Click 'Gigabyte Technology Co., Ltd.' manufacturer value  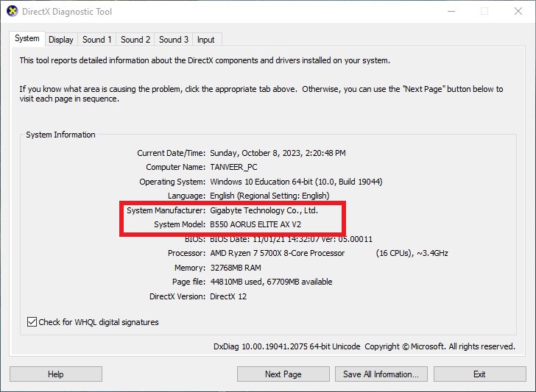click(x=264, y=210)
